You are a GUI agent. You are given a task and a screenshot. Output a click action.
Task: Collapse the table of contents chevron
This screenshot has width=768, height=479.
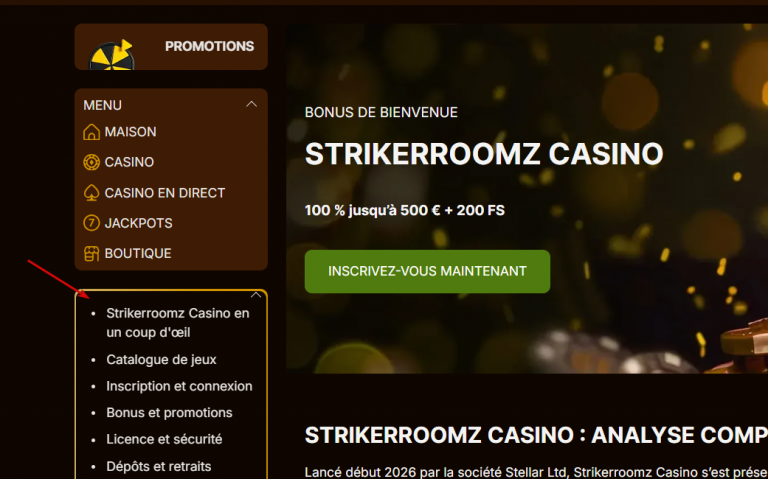(256, 295)
